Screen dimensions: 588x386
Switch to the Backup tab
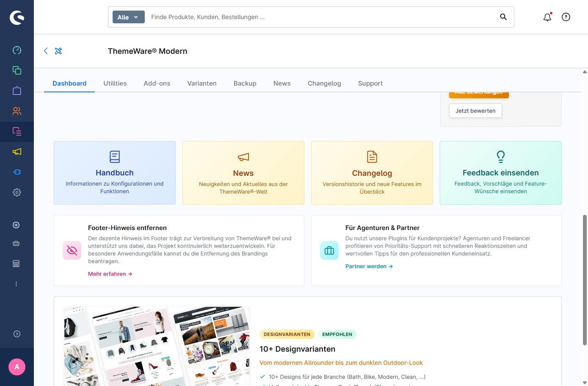pyautogui.click(x=245, y=83)
